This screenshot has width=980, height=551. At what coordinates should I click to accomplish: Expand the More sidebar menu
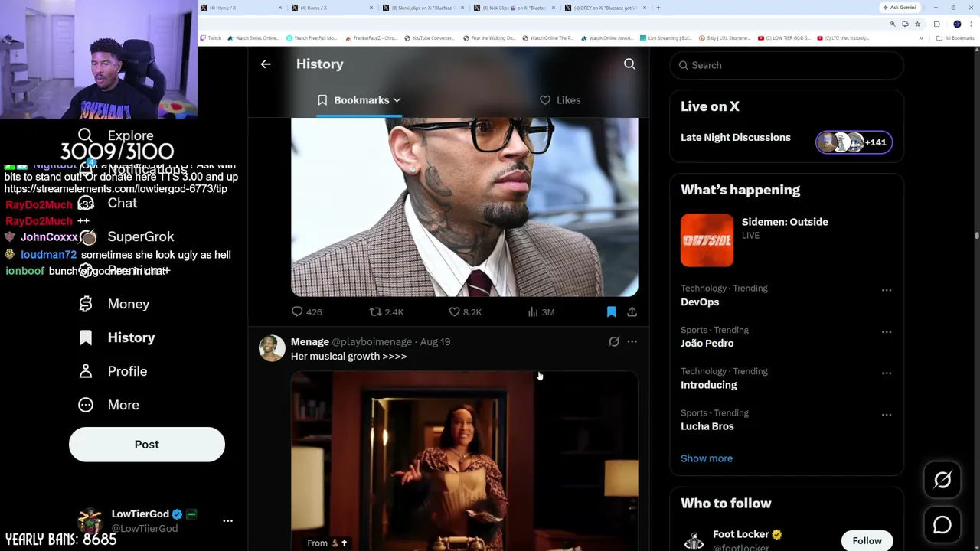109,405
